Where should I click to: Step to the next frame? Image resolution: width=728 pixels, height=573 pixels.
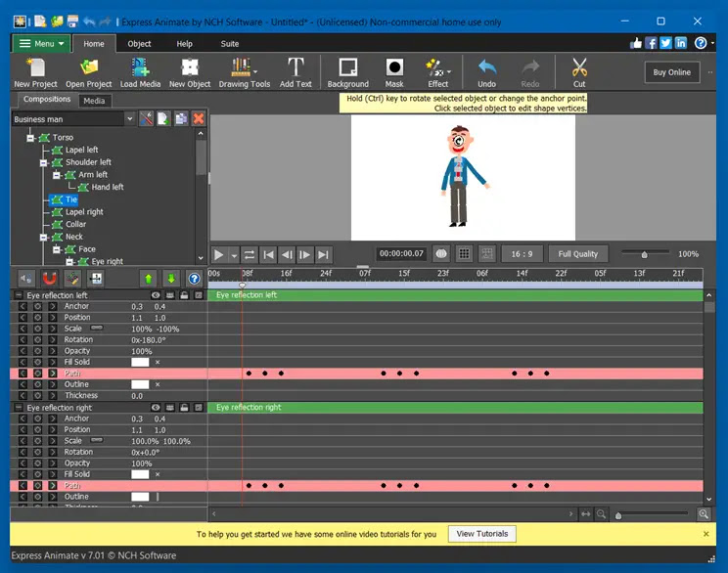(304, 254)
